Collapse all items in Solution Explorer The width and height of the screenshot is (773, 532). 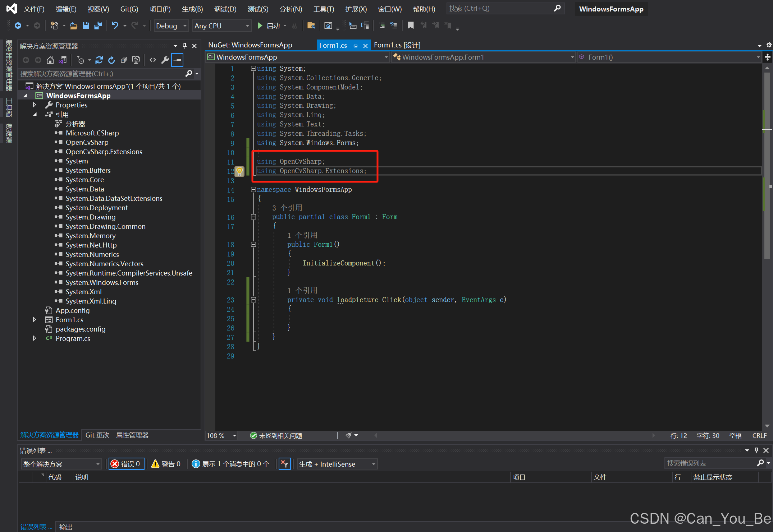click(x=124, y=60)
